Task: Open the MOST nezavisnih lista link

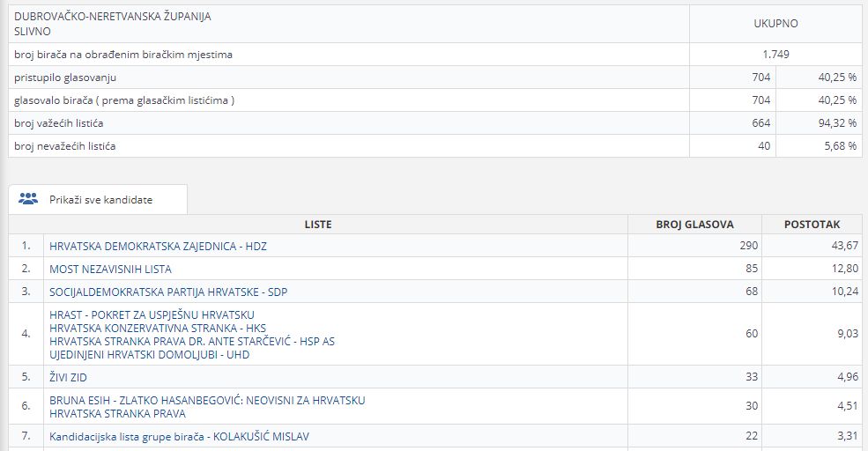Action: [110, 270]
